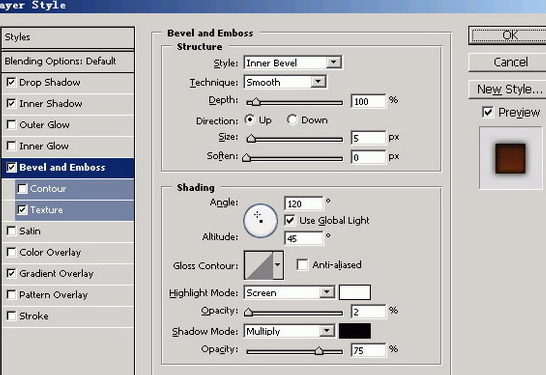This screenshot has width=546, height=375.
Task: Open the Outer Glow settings label
Action: pyautogui.click(x=45, y=125)
